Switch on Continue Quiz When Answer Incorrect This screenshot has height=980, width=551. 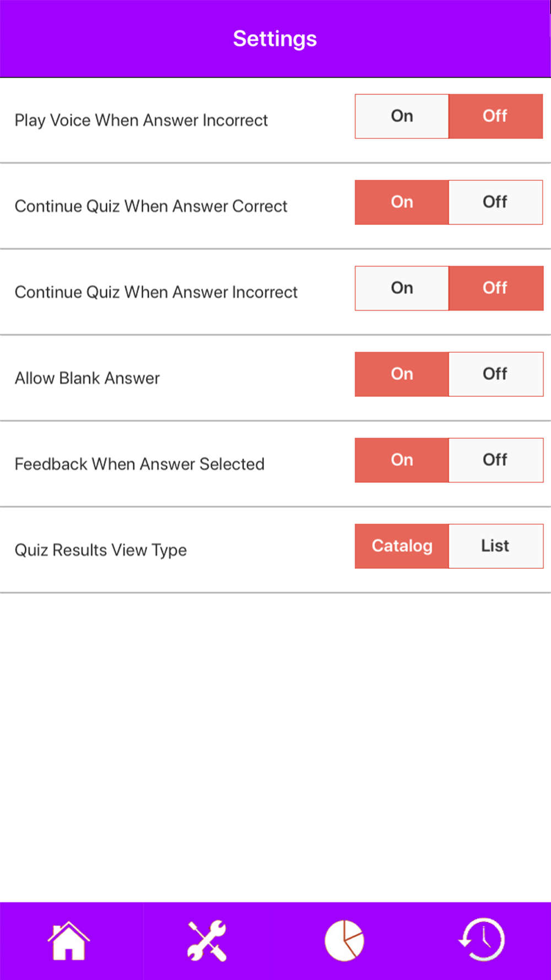402,288
